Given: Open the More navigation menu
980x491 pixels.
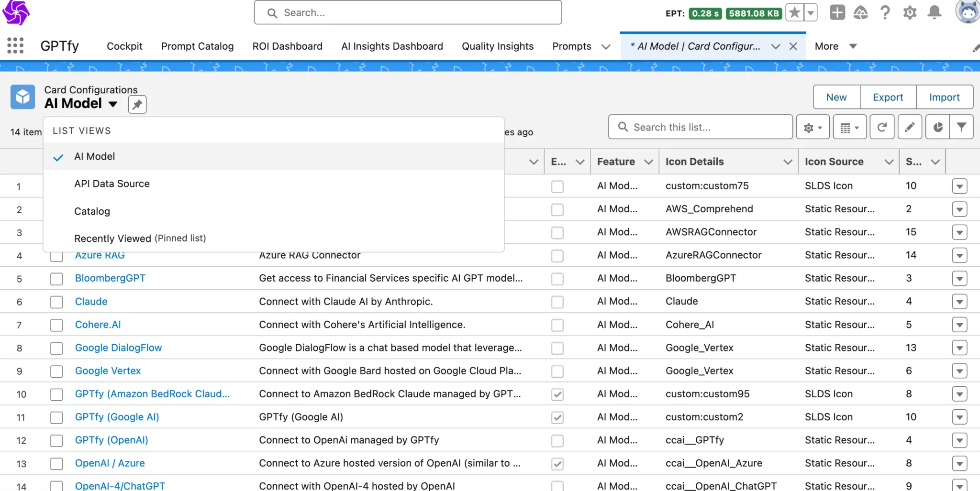Looking at the screenshot, I should coord(835,46).
